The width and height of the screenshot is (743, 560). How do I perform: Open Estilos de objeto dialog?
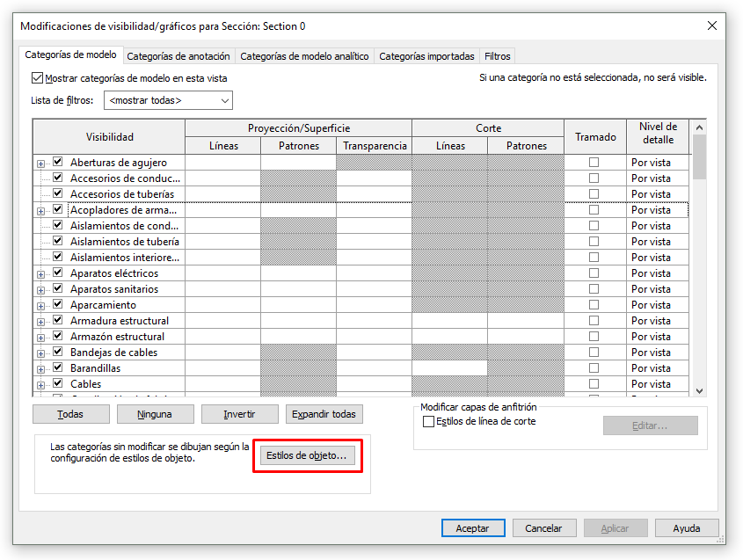point(308,455)
